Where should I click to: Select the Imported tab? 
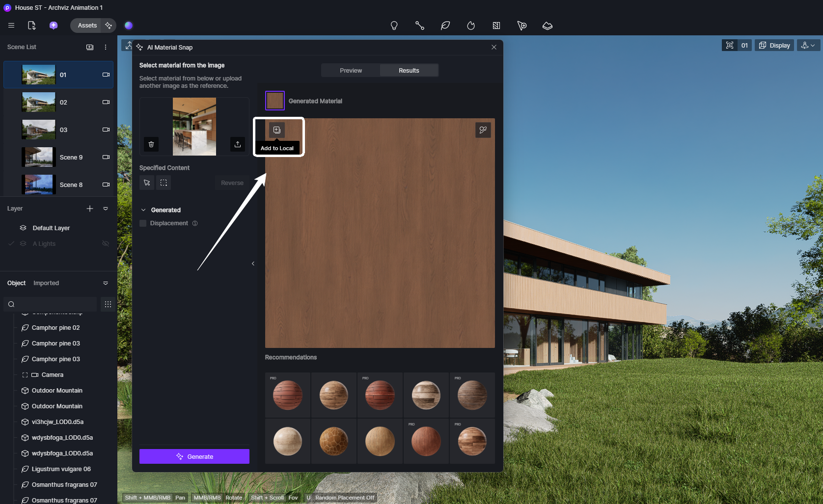coord(46,283)
